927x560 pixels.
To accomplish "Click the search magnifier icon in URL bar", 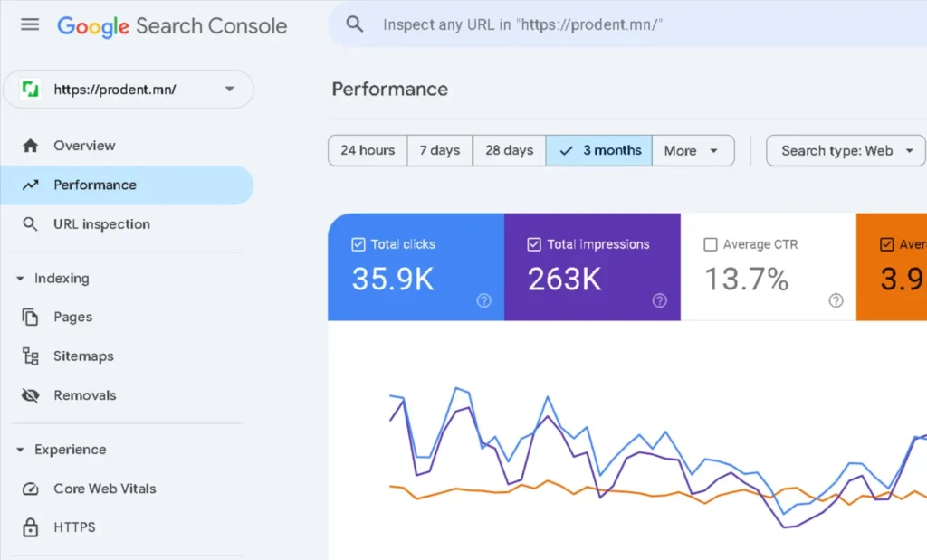I will 355,24.
